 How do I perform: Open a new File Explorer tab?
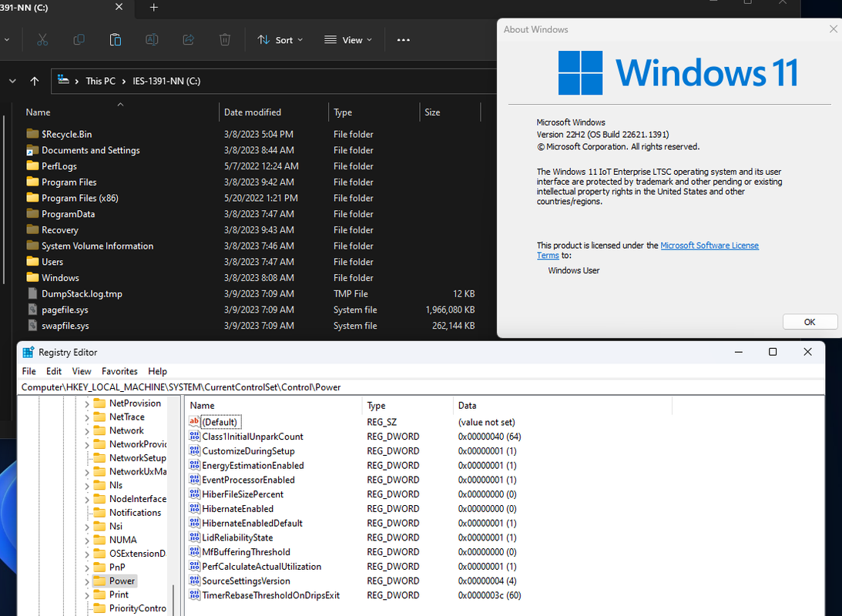153,8
